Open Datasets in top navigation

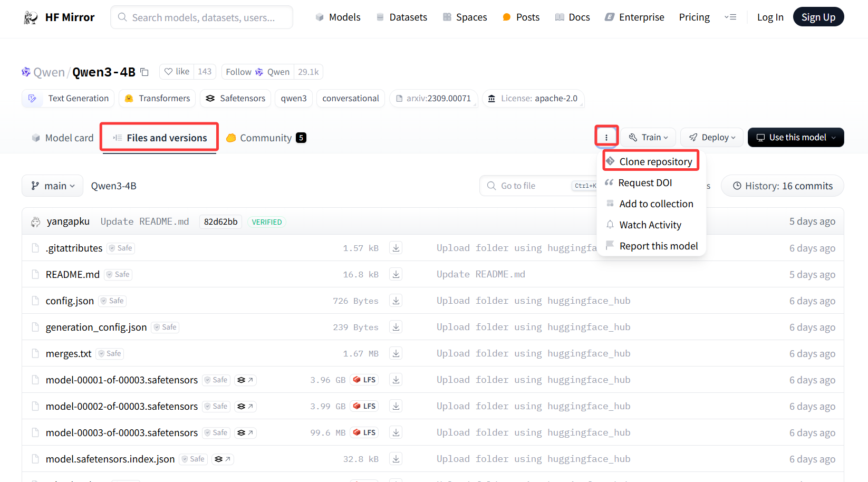pyautogui.click(x=401, y=17)
